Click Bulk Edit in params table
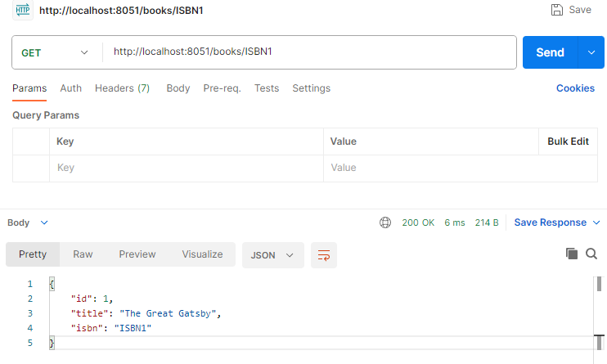Screen dimensions: 607x364 (x=568, y=142)
